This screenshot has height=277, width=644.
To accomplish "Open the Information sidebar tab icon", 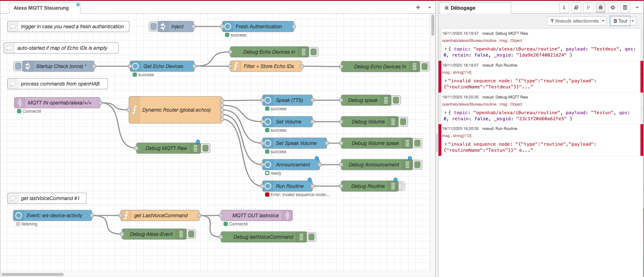I will coord(564,8).
